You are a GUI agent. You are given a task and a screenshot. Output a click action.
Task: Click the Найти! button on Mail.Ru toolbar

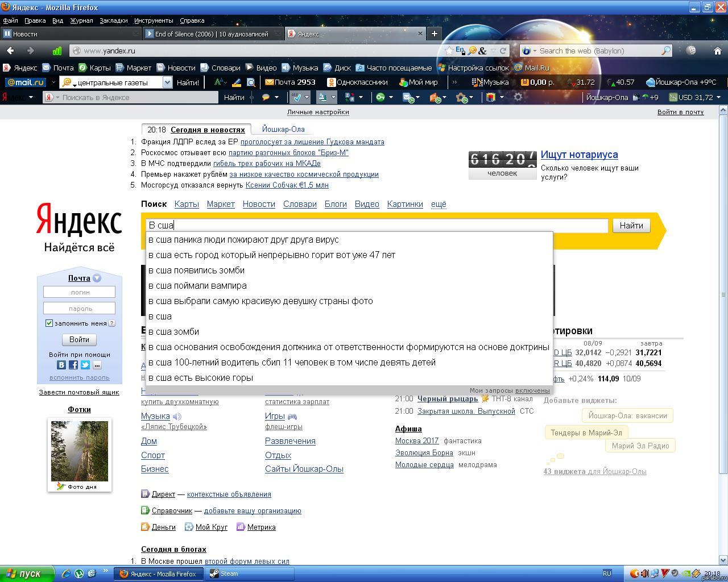[188, 82]
